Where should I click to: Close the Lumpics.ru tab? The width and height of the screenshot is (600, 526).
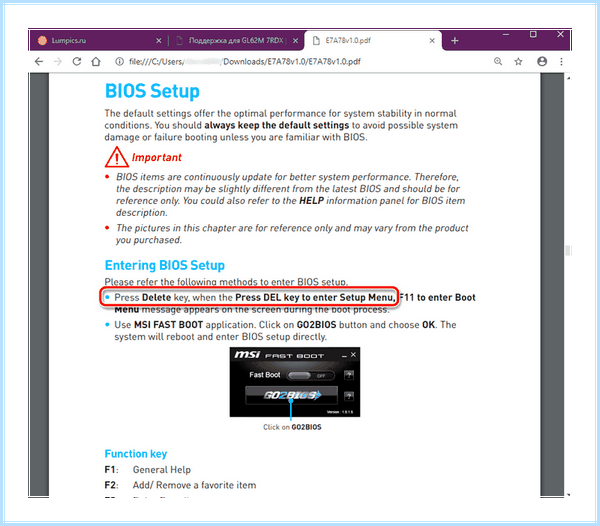[x=159, y=41]
